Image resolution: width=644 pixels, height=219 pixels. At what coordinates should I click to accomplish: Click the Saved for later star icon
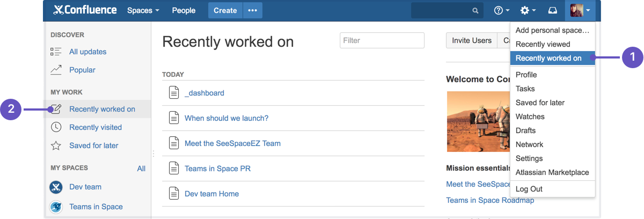pos(56,145)
